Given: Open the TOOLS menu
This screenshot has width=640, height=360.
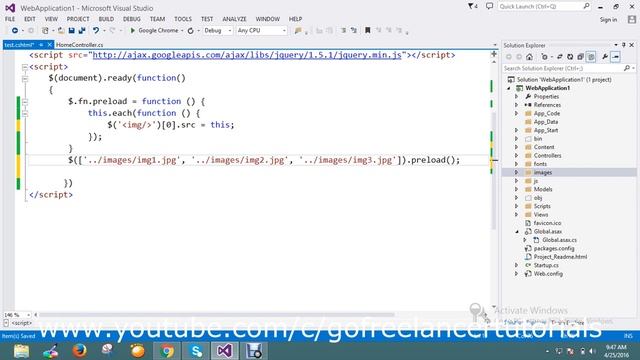Looking at the screenshot, I should 183,19.
